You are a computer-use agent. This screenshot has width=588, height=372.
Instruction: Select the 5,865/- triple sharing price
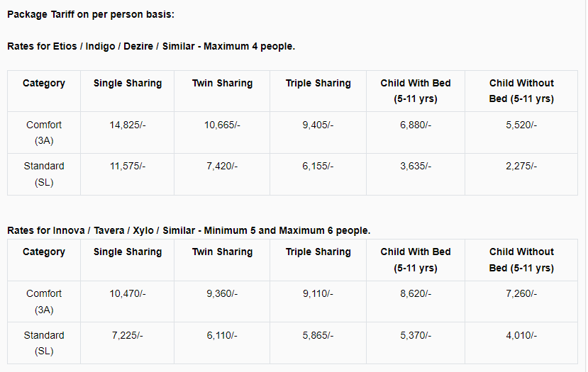318,335
